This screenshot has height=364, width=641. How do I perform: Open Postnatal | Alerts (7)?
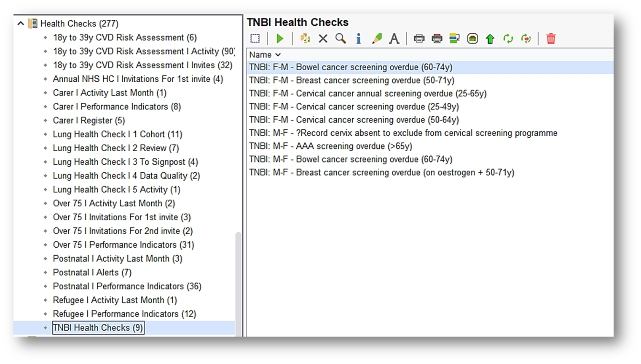[92, 273]
